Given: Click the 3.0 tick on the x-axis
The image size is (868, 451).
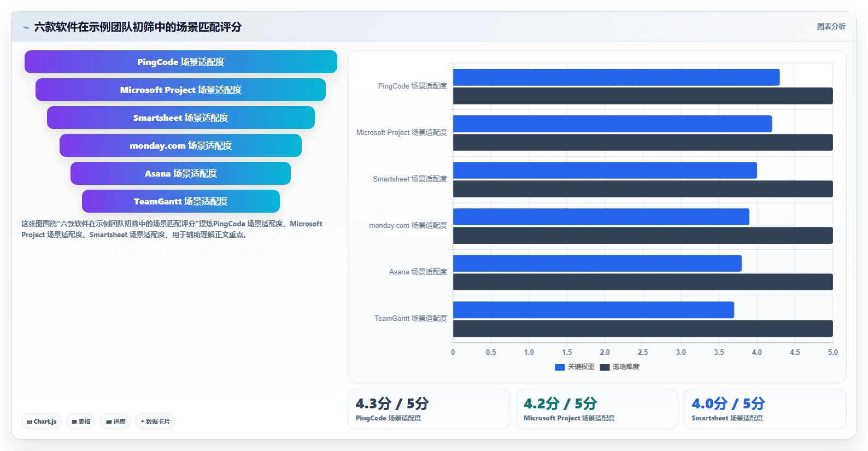Looking at the screenshot, I should tap(681, 353).
